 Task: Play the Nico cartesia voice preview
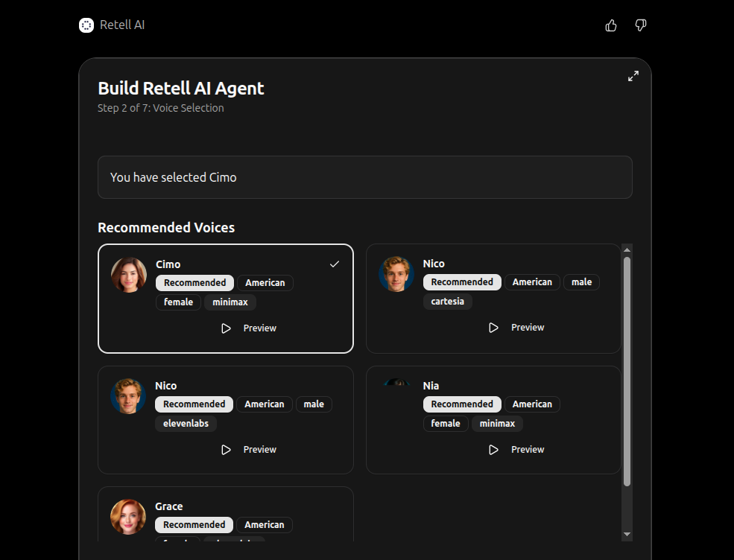tap(493, 328)
